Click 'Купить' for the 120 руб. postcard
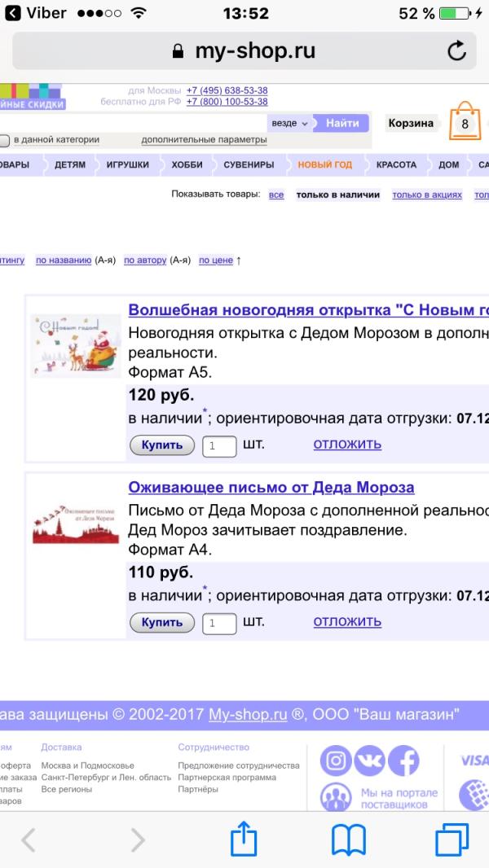 point(161,445)
